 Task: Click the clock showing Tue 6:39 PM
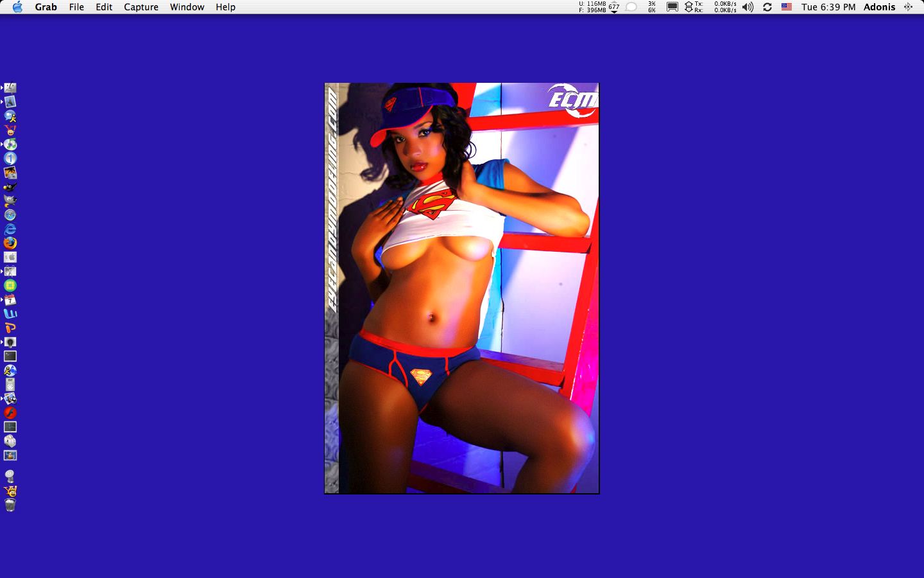828,7
